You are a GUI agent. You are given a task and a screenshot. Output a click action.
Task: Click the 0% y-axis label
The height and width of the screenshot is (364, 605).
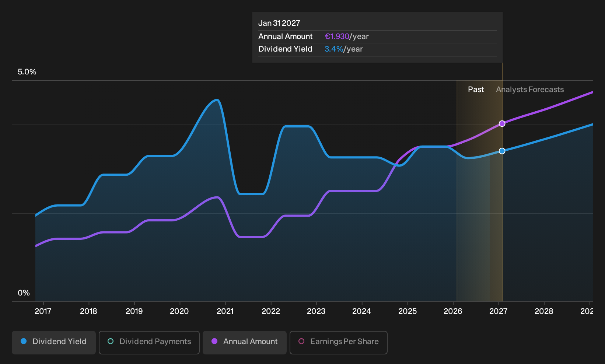coord(24,293)
